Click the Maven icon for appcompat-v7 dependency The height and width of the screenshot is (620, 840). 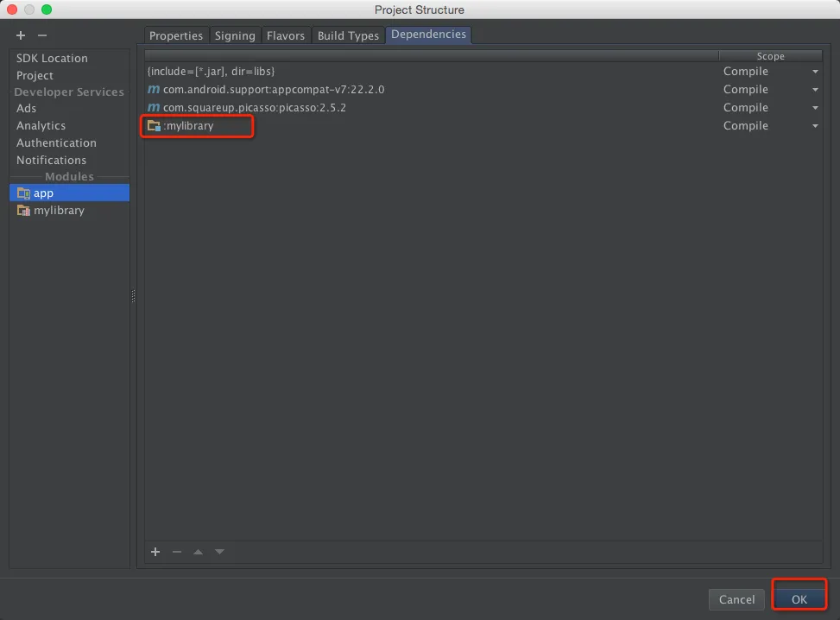tap(154, 90)
